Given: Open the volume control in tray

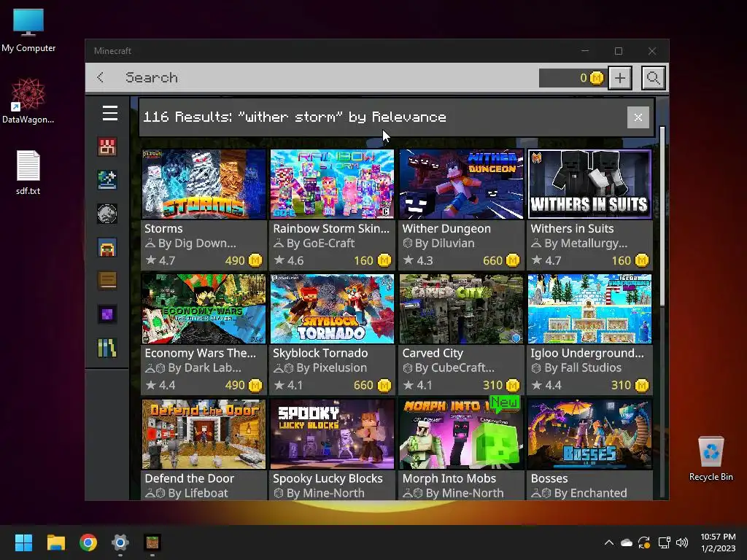Looking at the screenshot, I should pos(682,542).
